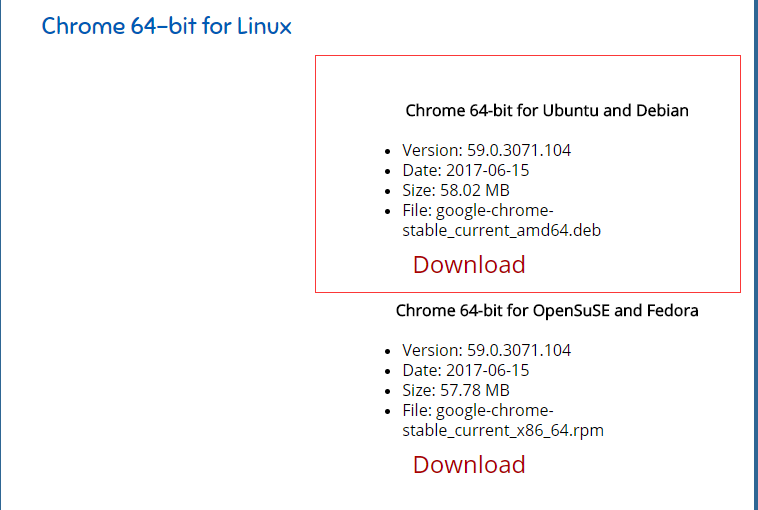Screen dimensions: 758x510
Task: Click the Version bullet in the Ubuntu section
Action: coord(388,152)
